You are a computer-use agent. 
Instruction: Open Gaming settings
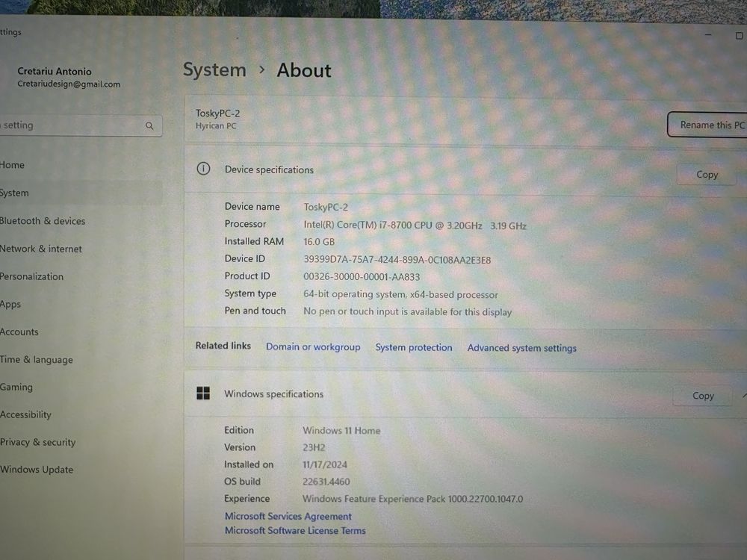point(16,387)
